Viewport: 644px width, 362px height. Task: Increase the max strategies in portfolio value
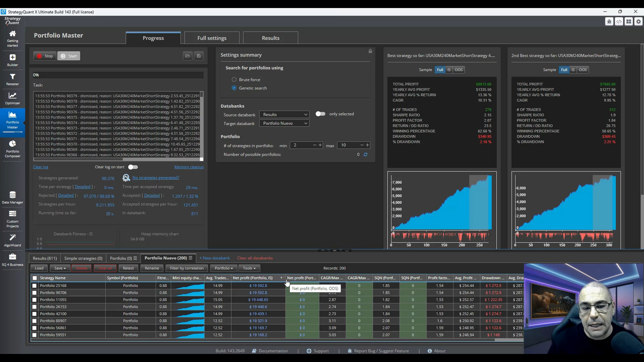coord(367,145)
